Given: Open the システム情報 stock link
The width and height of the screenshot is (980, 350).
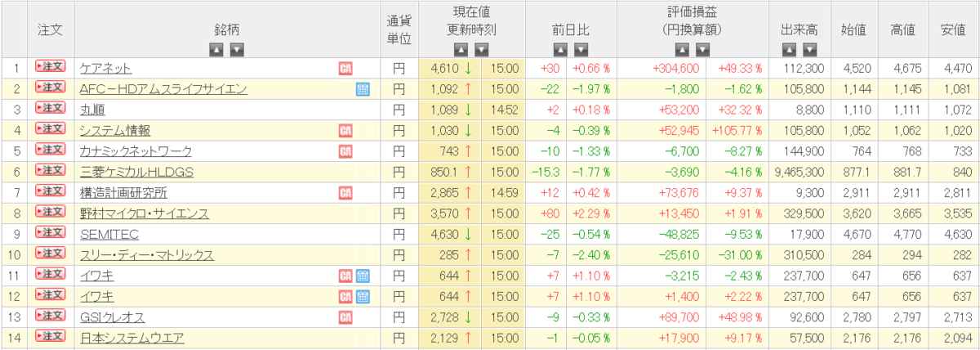Looking at the screenshot, I should tap(114, 131).
